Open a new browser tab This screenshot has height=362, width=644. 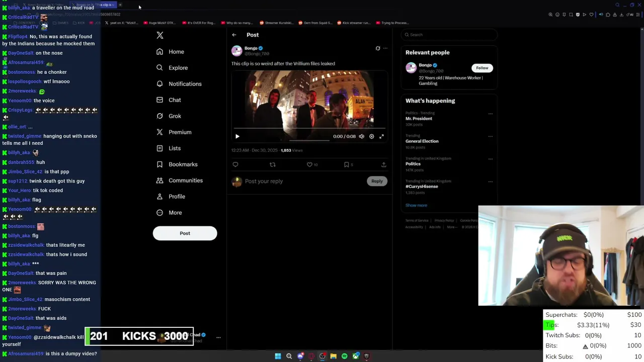pyautogui.click(x=120, y=5)
